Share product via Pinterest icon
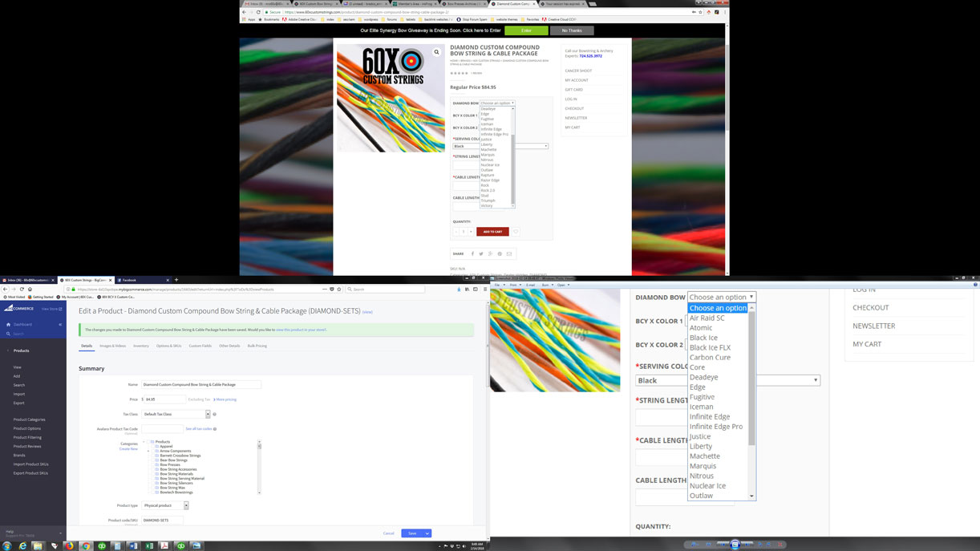Screen dimensions: 980x551 500,253
